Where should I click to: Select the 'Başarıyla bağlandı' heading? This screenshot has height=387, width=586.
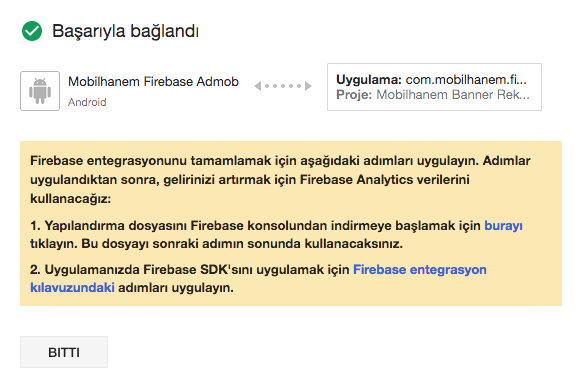coord(125,31)
